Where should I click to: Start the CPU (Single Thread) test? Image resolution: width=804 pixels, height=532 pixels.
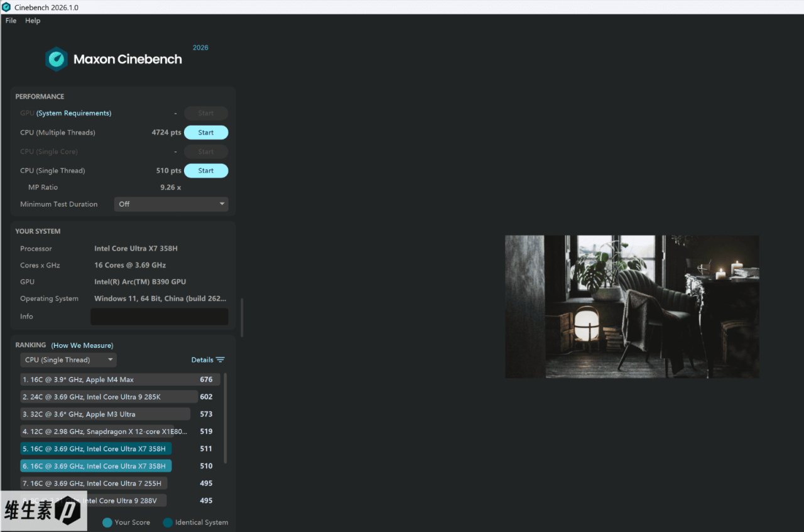coord(206,171)
